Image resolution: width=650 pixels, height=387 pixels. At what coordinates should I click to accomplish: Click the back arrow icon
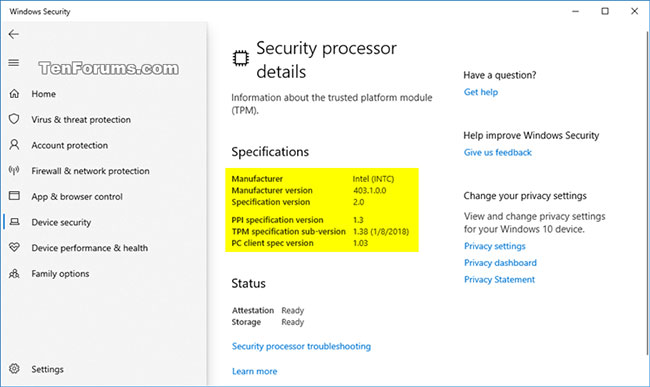(14, 34)
